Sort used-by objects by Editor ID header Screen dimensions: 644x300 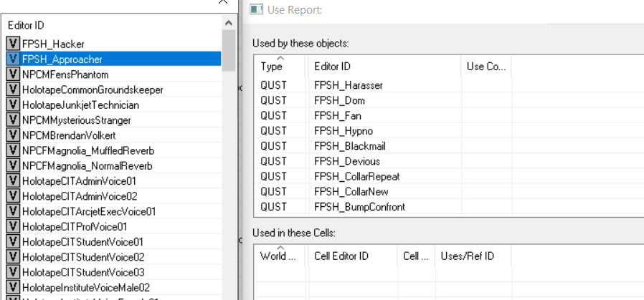pos(384,66)
